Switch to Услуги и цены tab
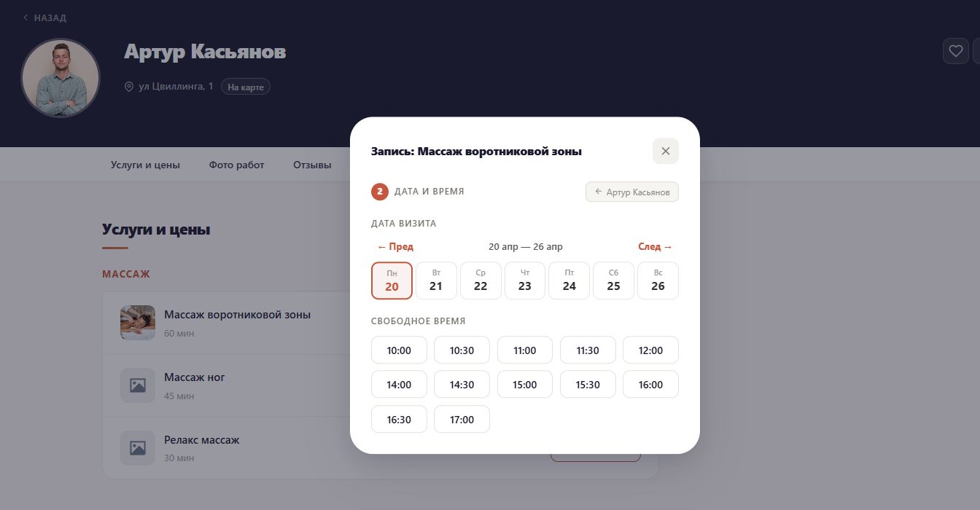The height and width of the screenshot is (510, 980). pos(145,165)
